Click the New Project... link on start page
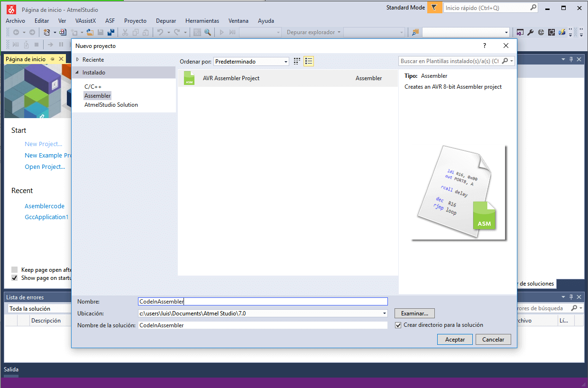Viewport: 588px width, 388px height. tap(43, 144)
